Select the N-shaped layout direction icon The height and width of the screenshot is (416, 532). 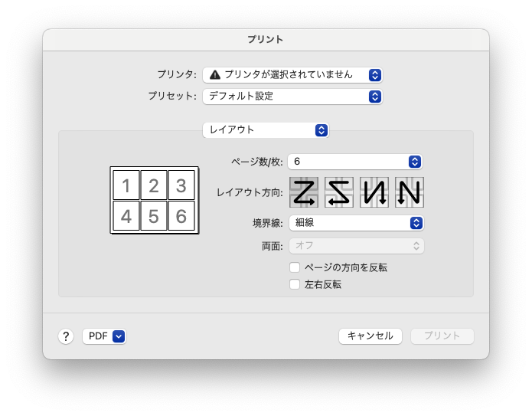click(410, 192)
